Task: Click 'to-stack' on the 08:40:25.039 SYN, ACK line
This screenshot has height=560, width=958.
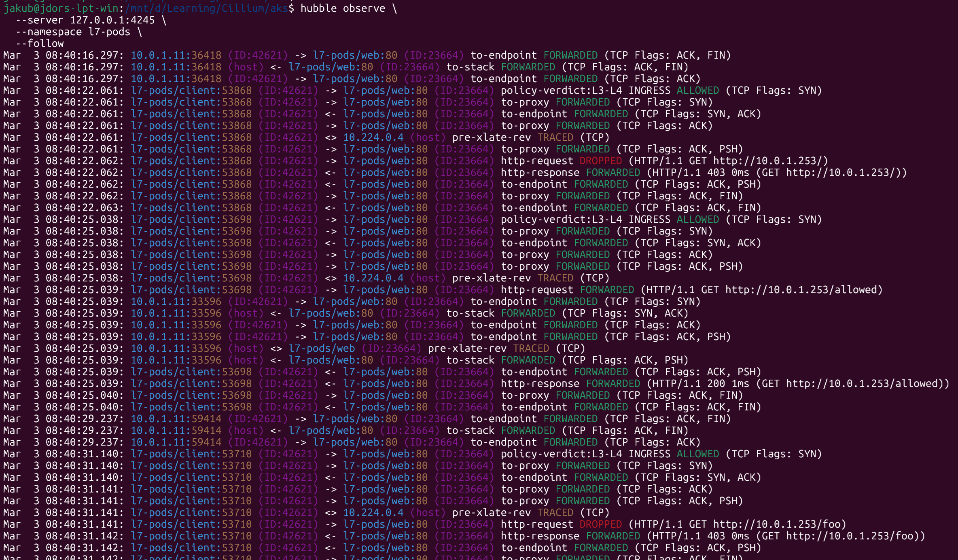Action: coord(470,313)
